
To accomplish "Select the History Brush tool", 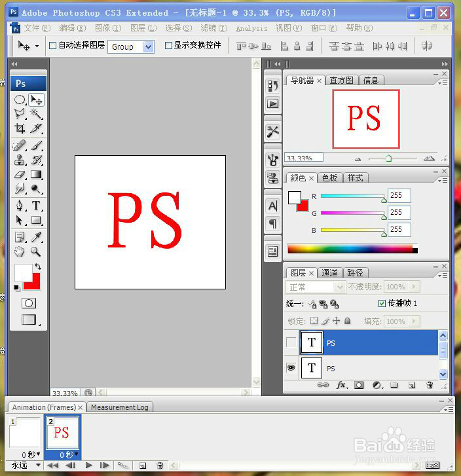I will point(36,160).
